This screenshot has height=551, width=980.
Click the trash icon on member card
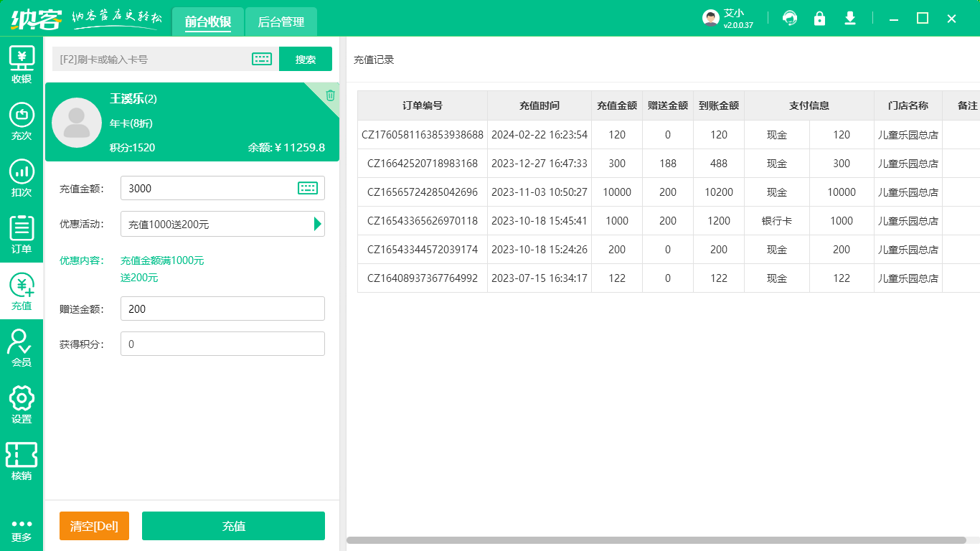coord(330,95)
